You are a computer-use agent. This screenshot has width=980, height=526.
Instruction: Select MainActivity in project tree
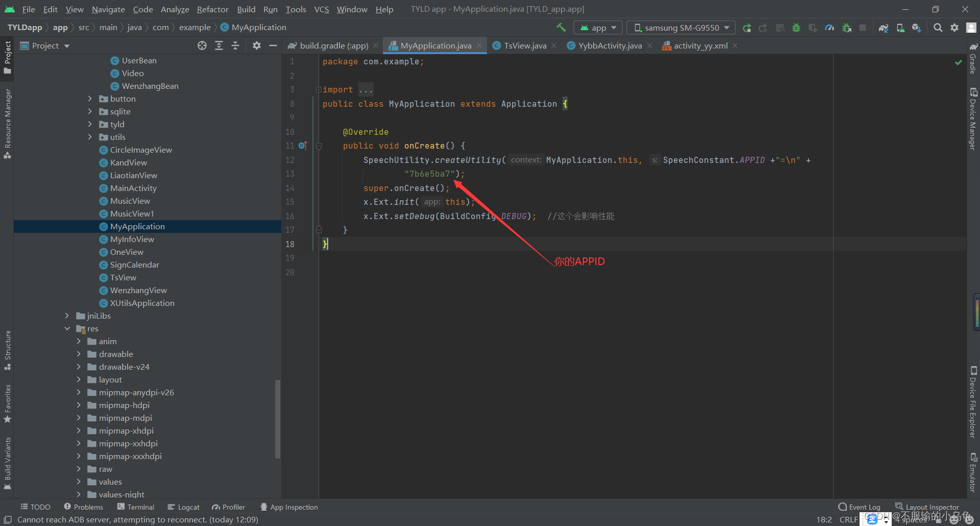coord(133,188)
